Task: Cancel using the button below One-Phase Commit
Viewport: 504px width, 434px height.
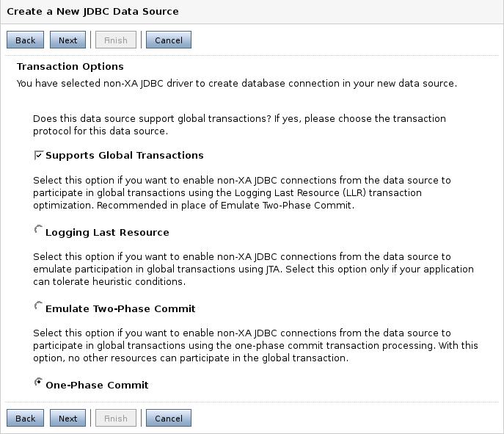Action: [169, 418]
